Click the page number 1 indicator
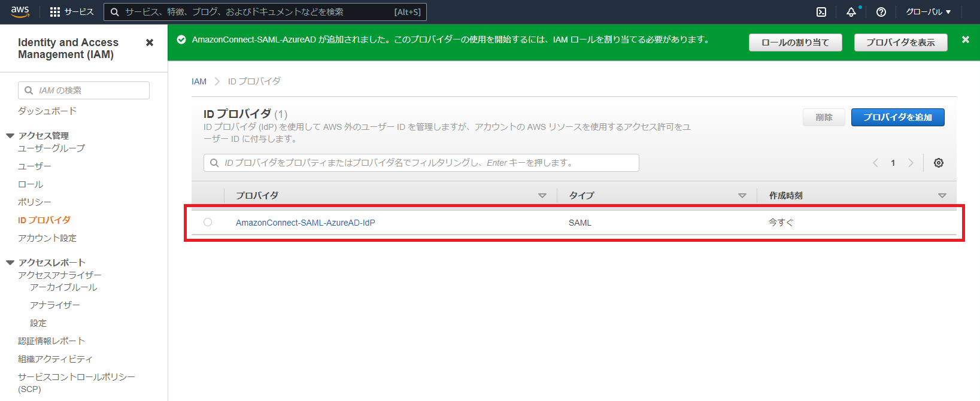 click(x=893, y=163)
